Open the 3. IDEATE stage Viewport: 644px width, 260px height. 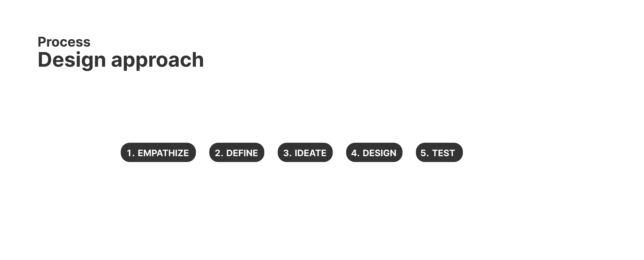pyautogui.click(x=305, y=152)
